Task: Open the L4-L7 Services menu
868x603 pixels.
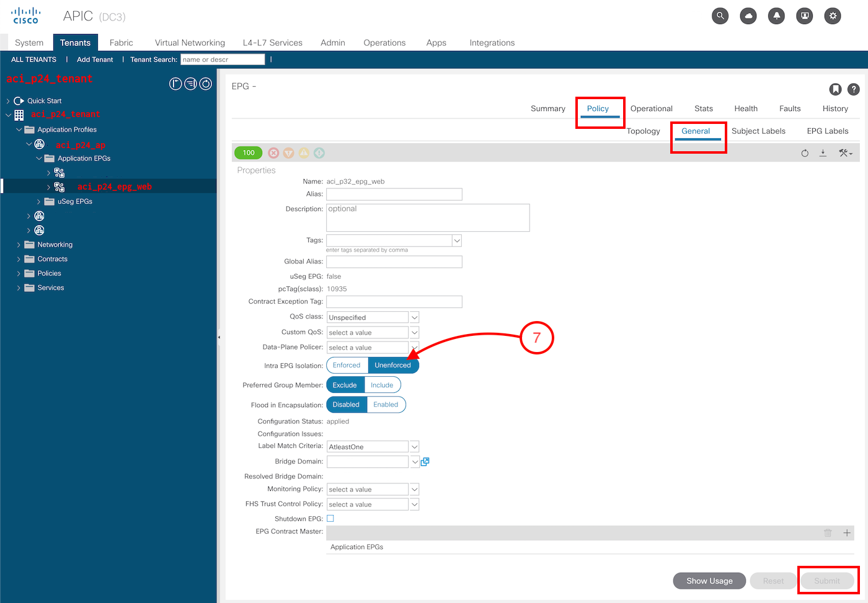Action: [273, 43]
